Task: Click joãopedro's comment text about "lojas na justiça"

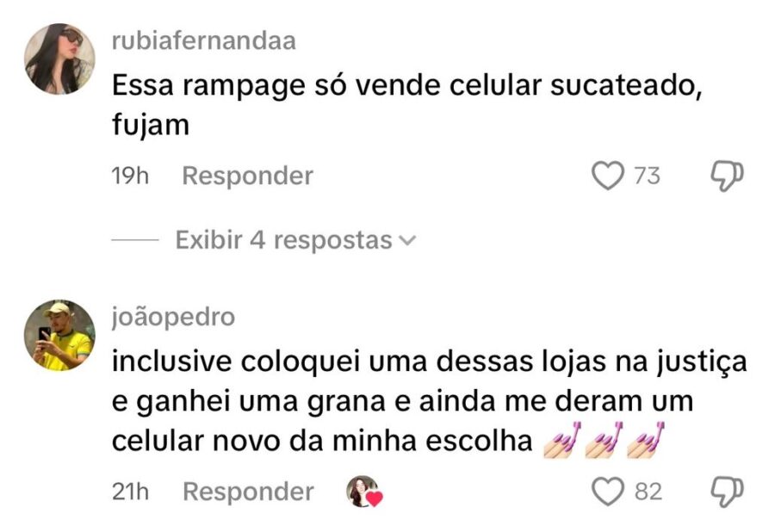Action: click(x=429, y=363)
